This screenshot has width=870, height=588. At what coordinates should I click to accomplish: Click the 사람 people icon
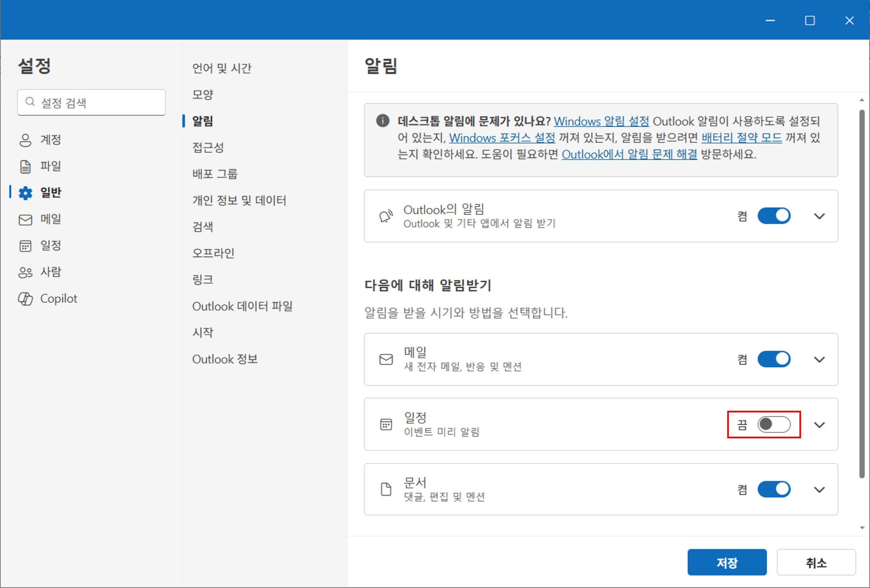point(25,272)
